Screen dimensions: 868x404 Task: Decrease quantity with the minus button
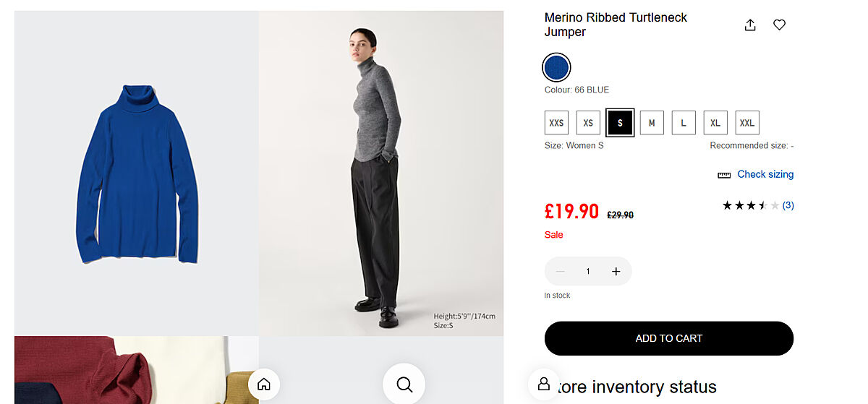pyautogui.click(x=560, y=272)
